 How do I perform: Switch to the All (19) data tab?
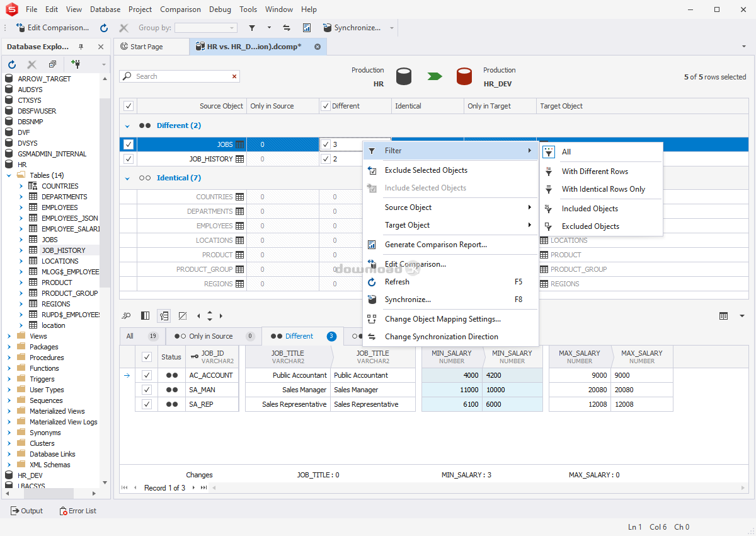(142, 336)
